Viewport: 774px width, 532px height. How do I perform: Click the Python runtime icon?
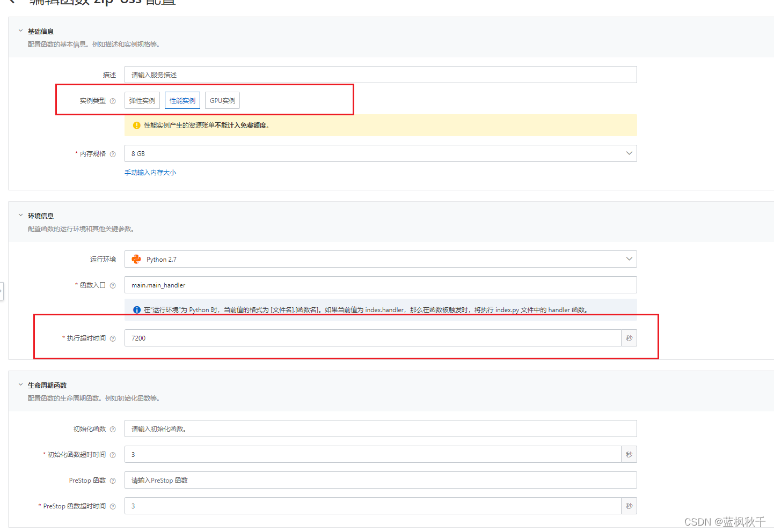pos(136,259)
